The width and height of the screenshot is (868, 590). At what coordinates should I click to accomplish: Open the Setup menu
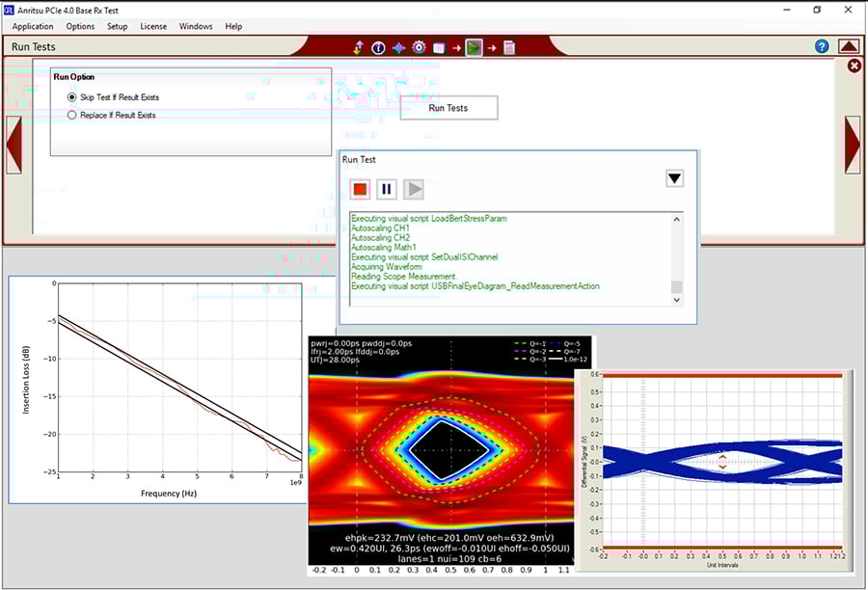[118, 26]
